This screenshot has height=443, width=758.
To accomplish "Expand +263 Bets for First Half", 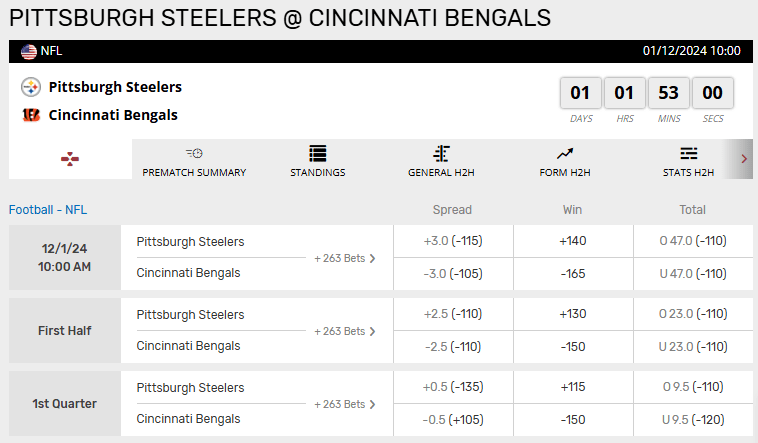I will [x=345, y=331].
